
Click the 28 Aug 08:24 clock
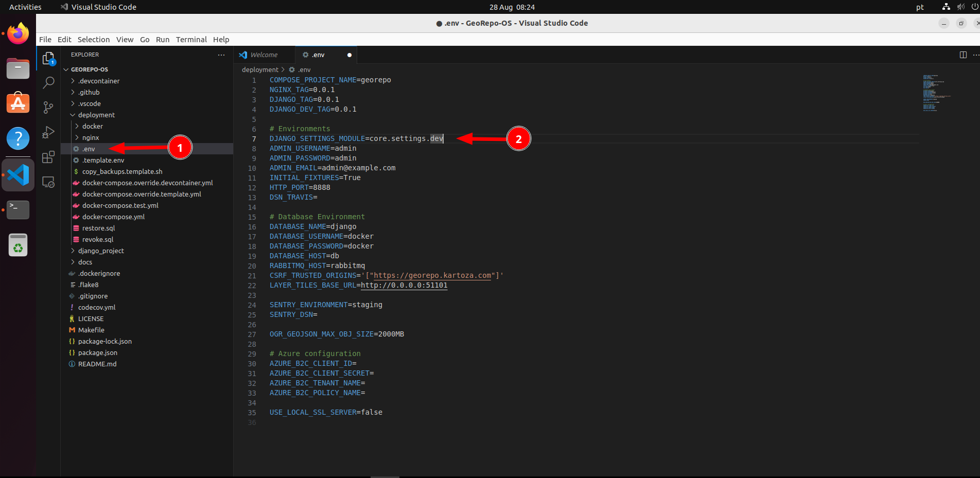click(512, 7)
